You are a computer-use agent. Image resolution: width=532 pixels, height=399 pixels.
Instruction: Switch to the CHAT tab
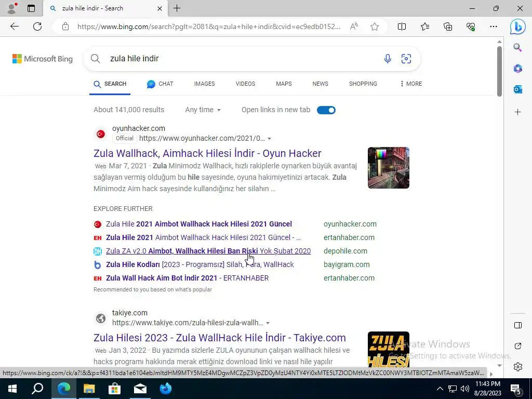pos(160,84)
